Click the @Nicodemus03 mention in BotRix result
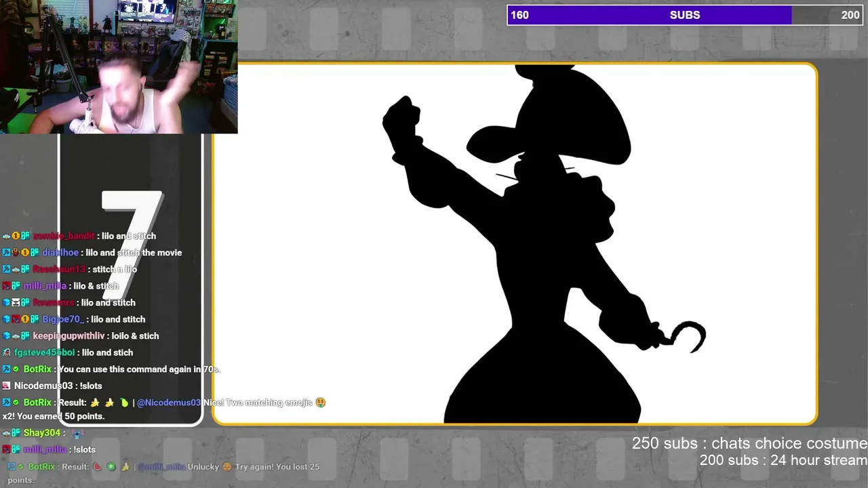The image size is (868, 488). [x=169, y=403]
